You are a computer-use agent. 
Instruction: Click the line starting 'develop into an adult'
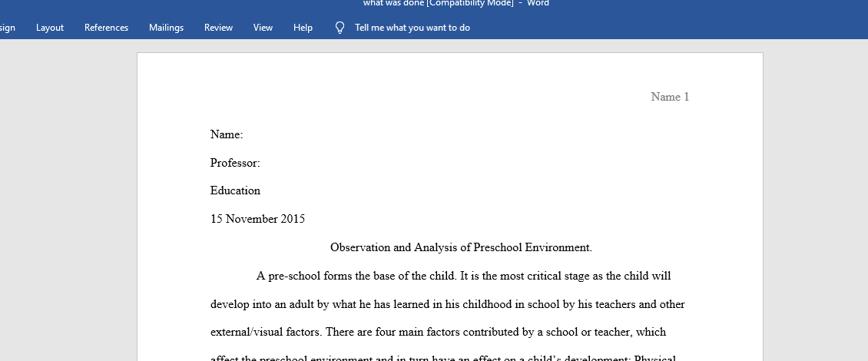click(448, 304)
